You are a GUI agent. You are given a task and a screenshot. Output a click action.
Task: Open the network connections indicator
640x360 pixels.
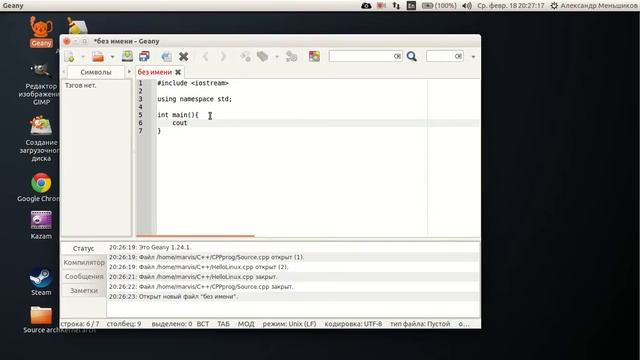(x=396, y=6)
